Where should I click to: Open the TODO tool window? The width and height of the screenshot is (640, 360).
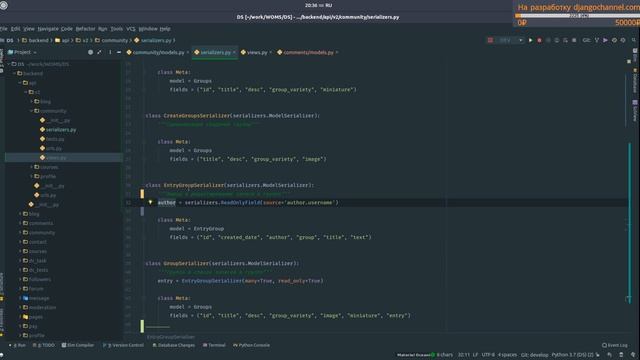44,345
